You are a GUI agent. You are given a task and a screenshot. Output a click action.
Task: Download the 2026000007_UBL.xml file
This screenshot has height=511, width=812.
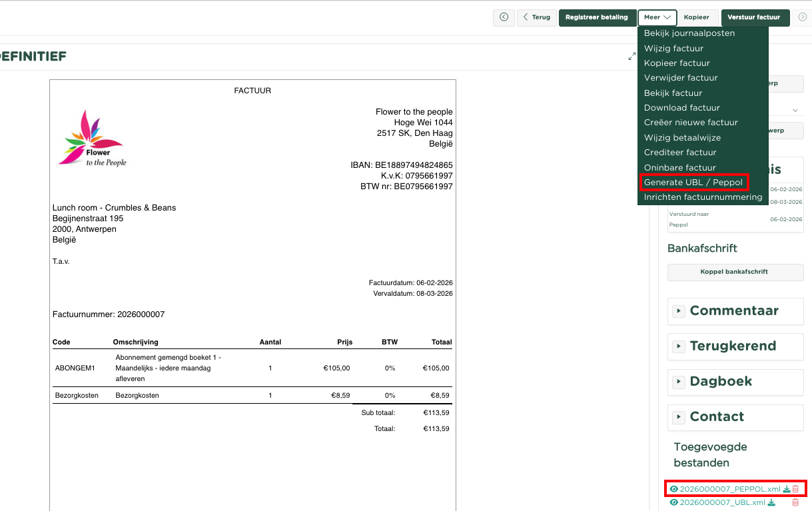tap(771, 503)
